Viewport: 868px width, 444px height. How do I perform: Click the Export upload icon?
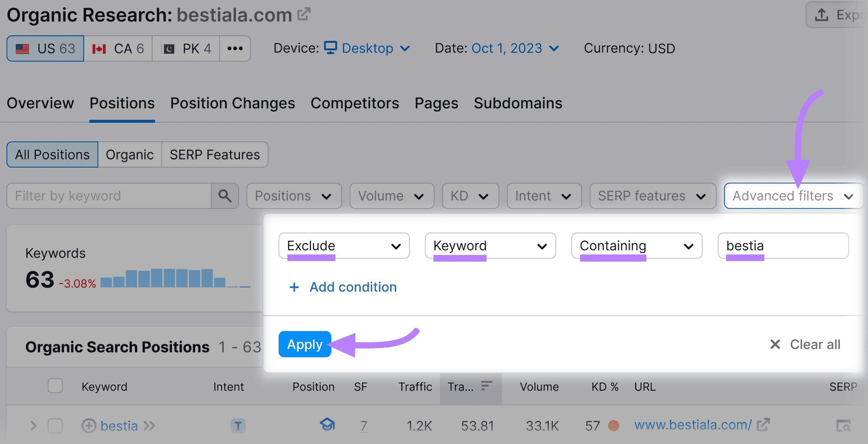point(822,15)
